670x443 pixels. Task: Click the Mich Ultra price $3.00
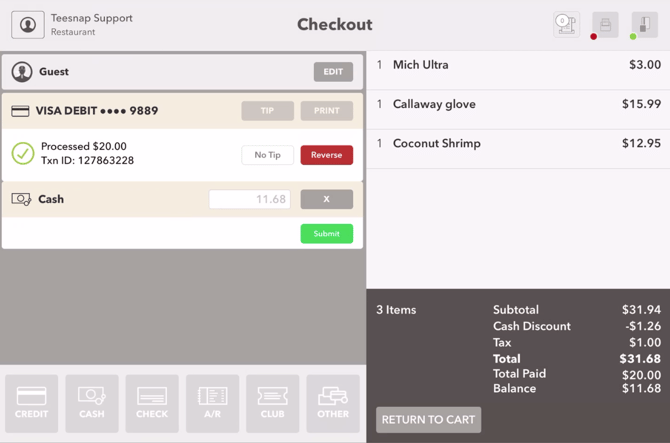pos(645,65)
